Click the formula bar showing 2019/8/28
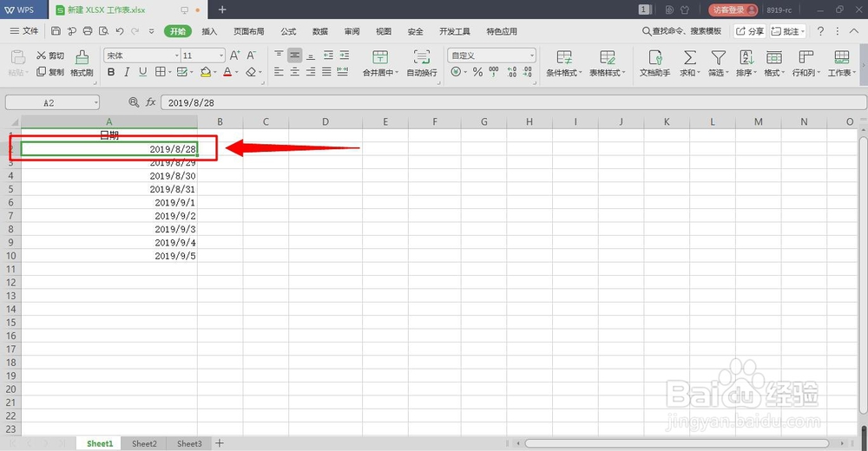868x451 pixels. (513, 102)
